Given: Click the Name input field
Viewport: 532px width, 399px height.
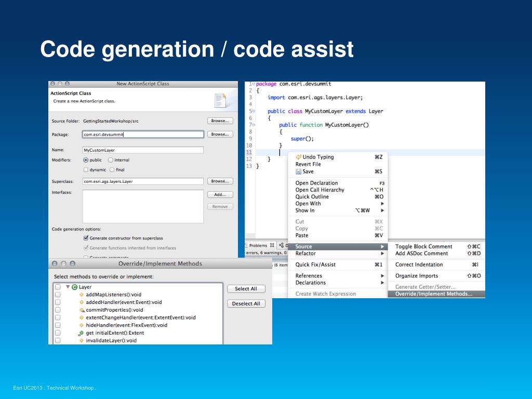Looking at the screenshot, I should (x=143, y=150).
